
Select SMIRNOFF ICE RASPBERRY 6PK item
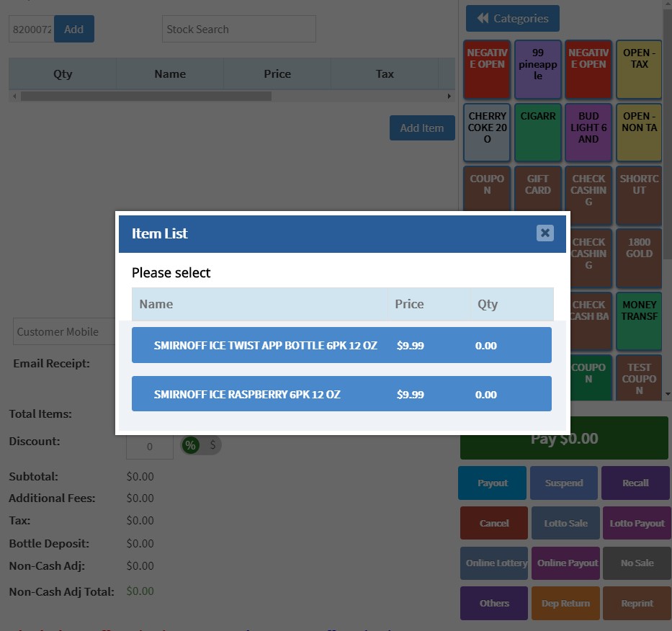pyautogui.click(x=340, y=393)
